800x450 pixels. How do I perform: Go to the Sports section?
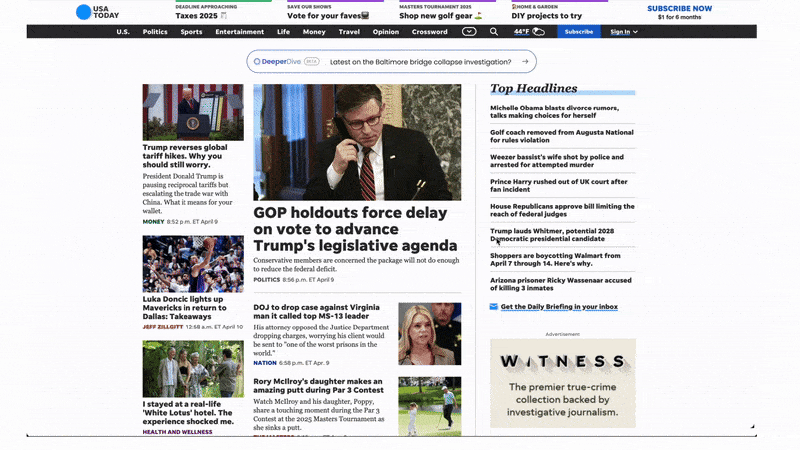point(191,32)
